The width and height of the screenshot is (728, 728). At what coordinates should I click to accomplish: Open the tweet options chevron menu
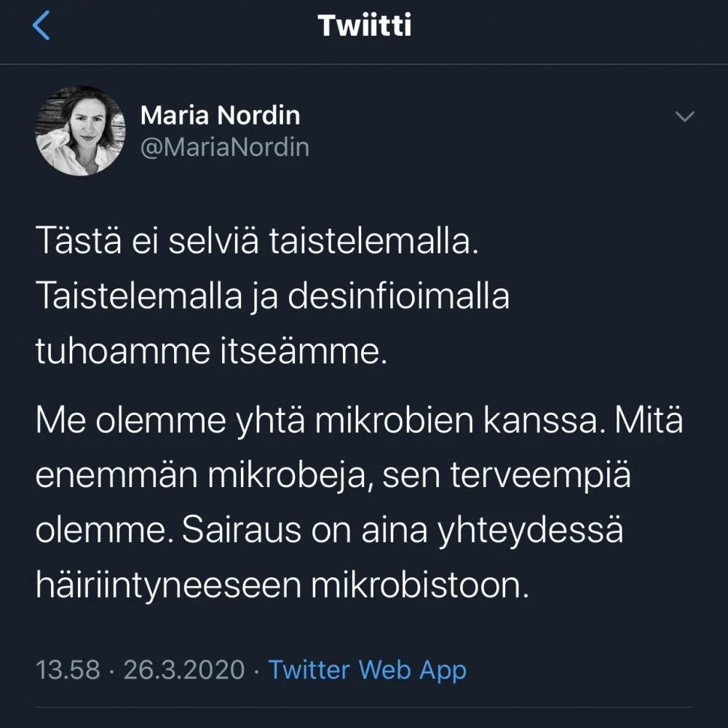684,116
